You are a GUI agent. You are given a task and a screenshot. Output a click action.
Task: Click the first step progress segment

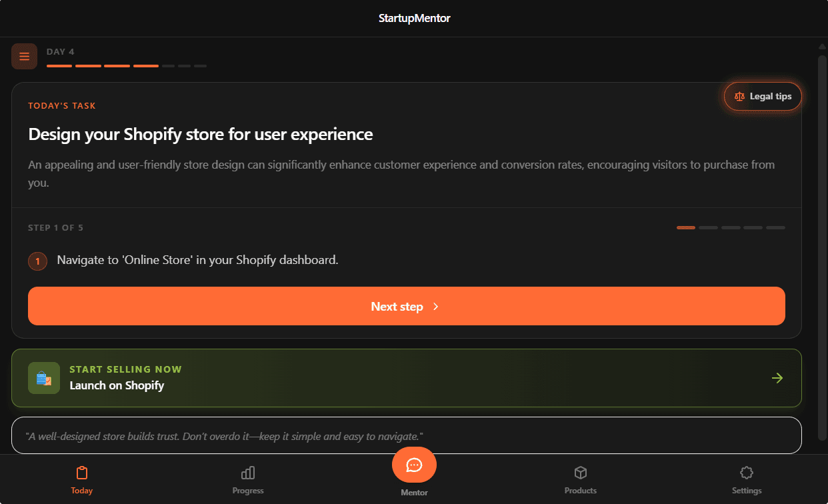(x=685, y=227)
